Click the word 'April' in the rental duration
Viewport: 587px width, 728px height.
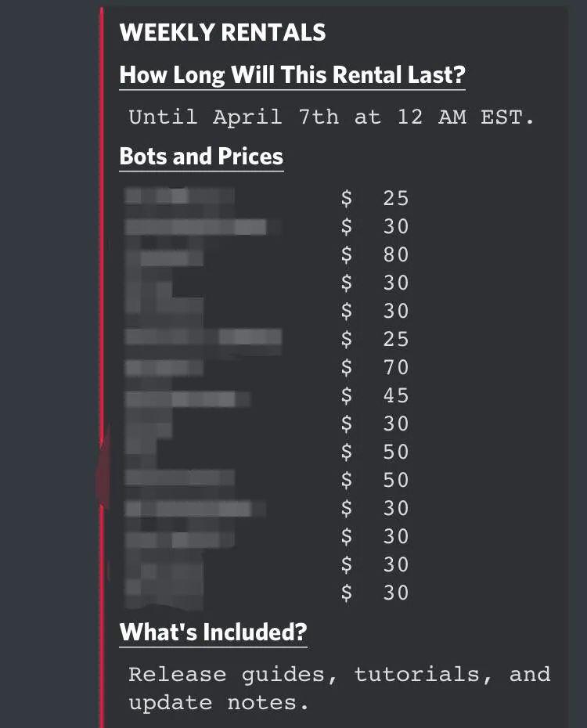(248, 117)
